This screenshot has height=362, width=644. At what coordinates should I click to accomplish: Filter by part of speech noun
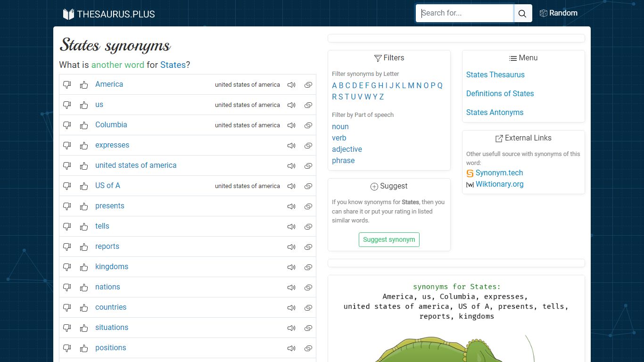pyautogui.click(x=340, y=126)
